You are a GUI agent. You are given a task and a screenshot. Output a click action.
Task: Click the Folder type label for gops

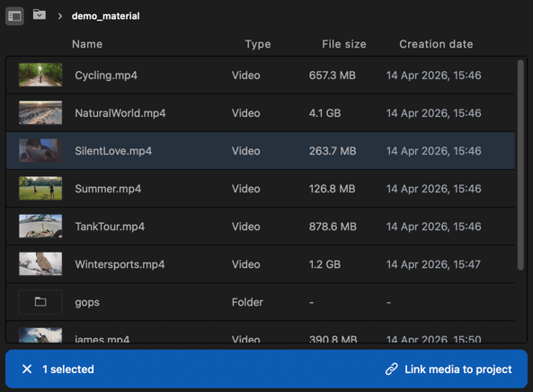click(x=247, y=302)
